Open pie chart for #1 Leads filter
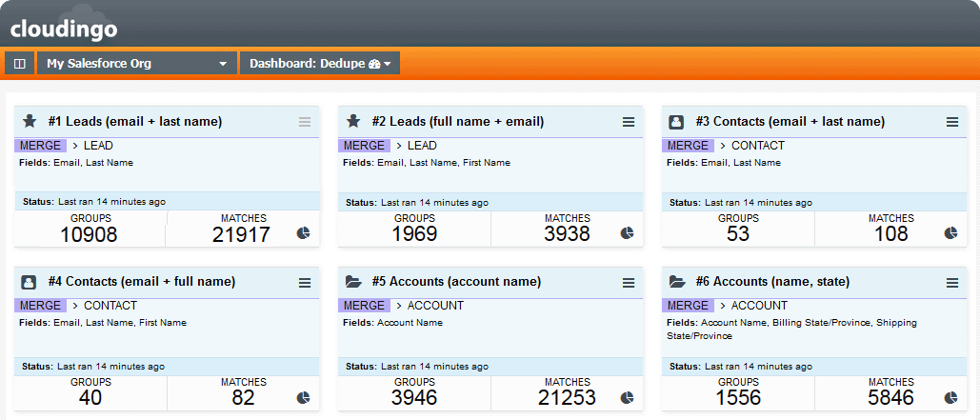The width and height of the screenshot is (980, 420). click(303, 233)
